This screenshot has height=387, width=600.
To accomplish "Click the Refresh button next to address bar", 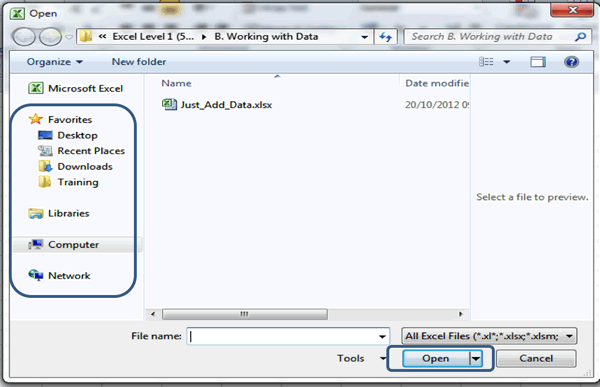I will tap(386, 37).
